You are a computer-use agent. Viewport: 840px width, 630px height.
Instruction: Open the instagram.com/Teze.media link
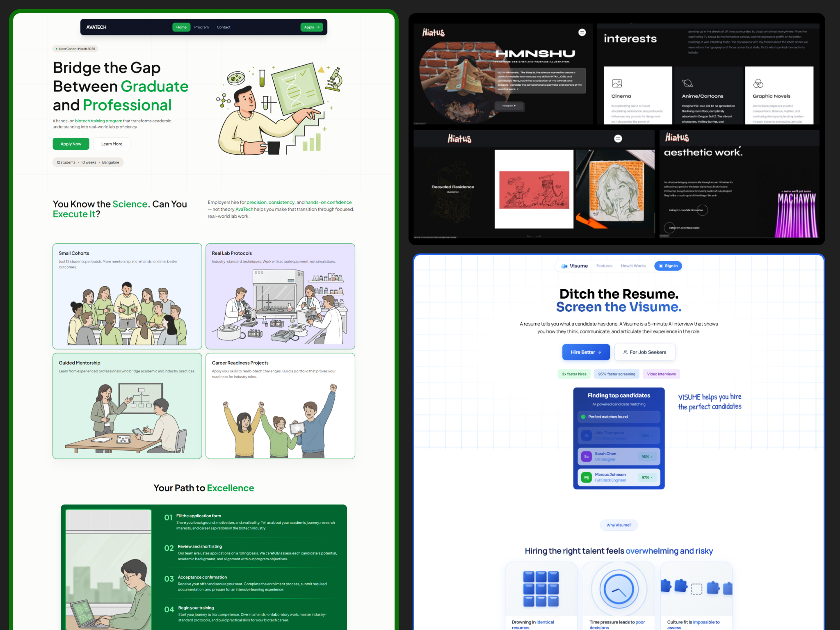684,228
